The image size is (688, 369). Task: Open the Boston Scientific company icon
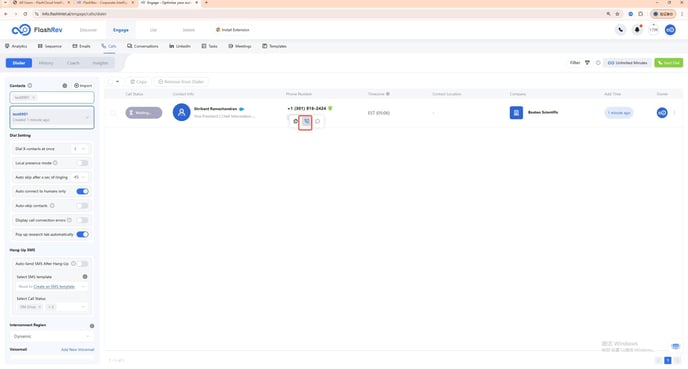[x=516, y=113]
